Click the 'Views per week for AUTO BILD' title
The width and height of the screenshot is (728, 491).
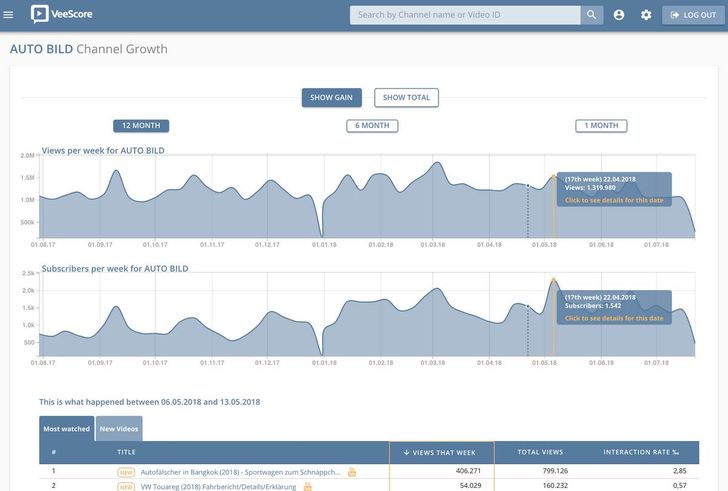tap(103, 150)
